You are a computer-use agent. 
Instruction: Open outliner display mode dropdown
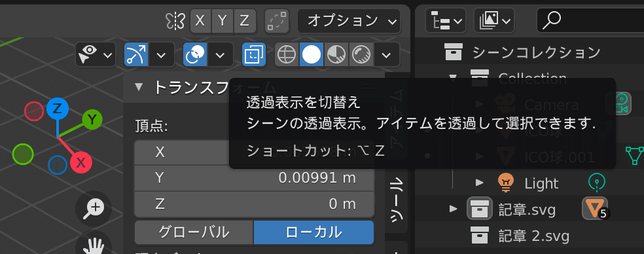point(446,20)
